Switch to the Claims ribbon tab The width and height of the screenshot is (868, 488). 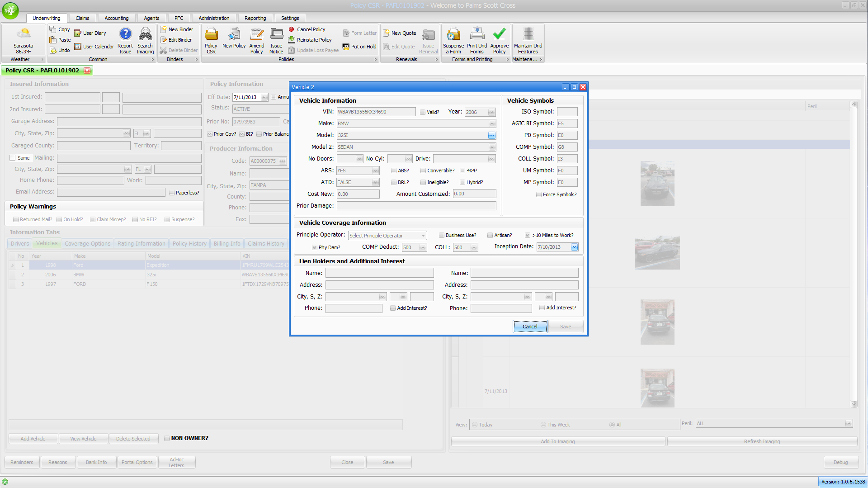click(82, 18)
